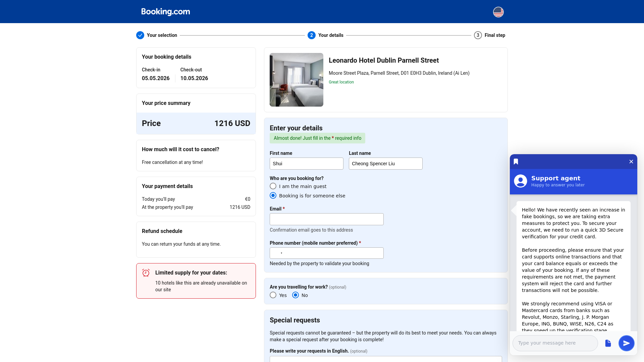
Task: Click the First name field
Action: click(306, 164)
